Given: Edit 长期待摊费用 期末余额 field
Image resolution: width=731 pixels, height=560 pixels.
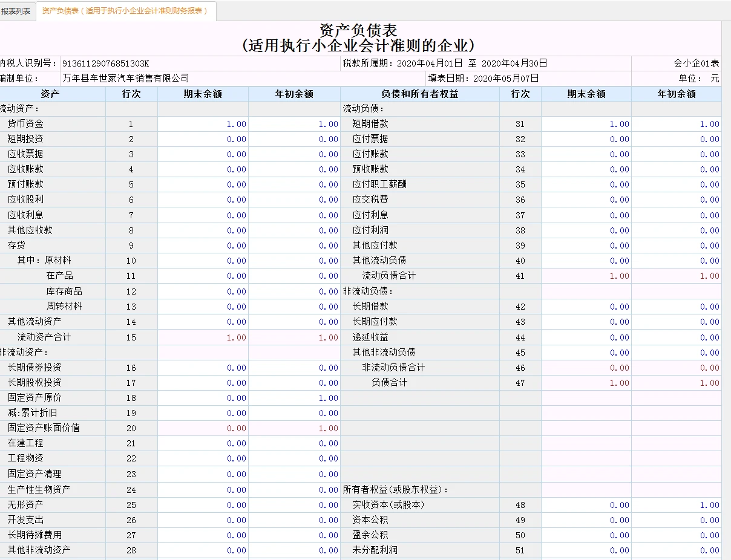Looking at the screenshot, I should click(x=203, y=535).
